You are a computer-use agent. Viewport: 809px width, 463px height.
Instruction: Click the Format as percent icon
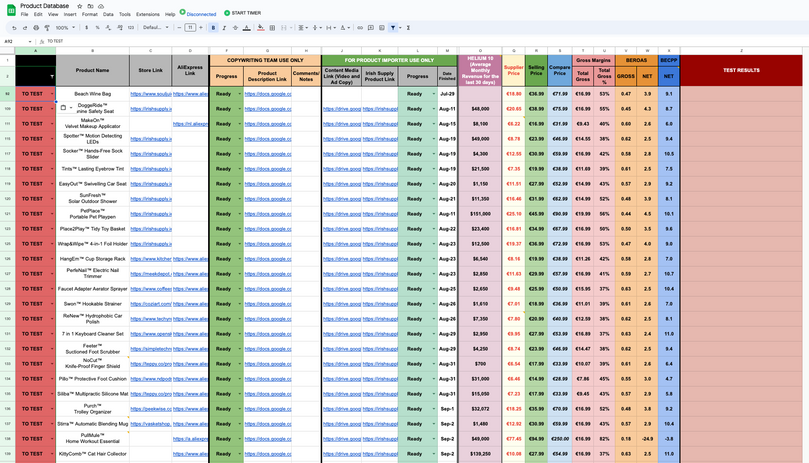[x=97, y=28]
